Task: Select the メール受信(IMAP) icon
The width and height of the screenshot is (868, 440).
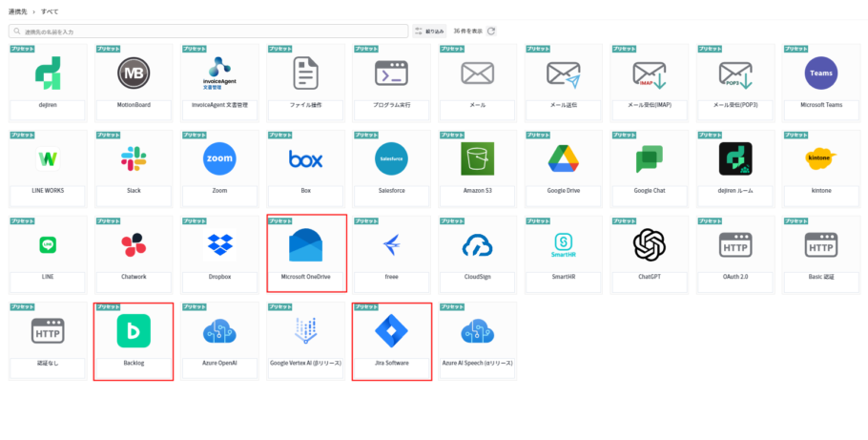Action: [650, 74]
